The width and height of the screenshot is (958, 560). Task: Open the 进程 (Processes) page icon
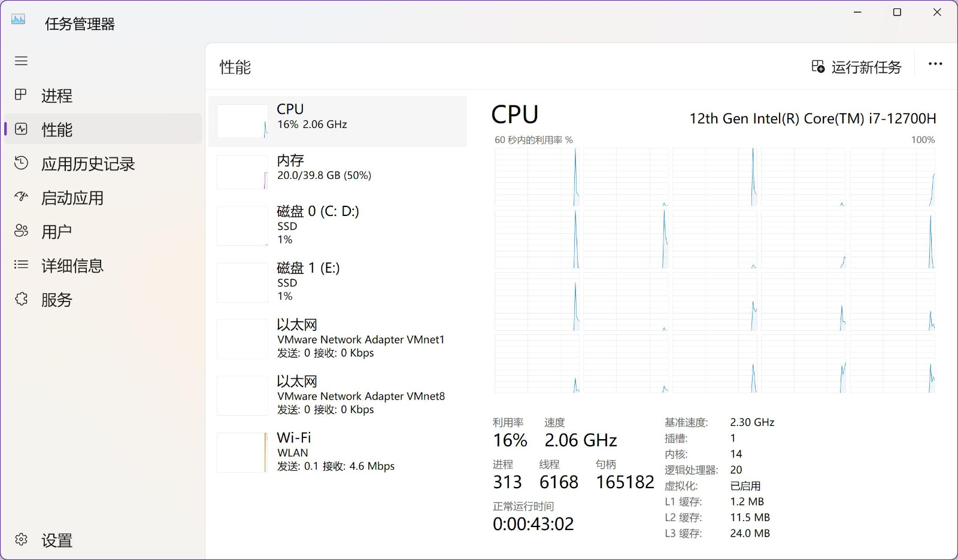coord(21,95)
